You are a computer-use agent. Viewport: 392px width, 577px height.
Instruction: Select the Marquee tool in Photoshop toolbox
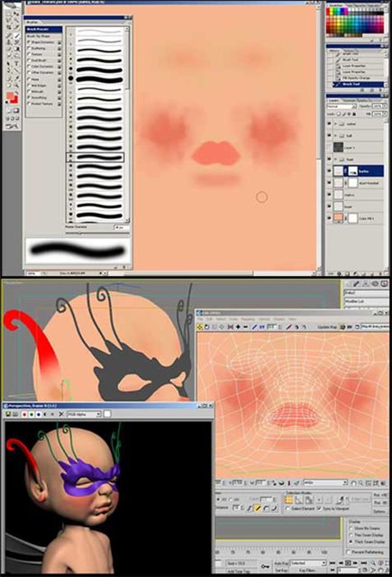point(8,14)
